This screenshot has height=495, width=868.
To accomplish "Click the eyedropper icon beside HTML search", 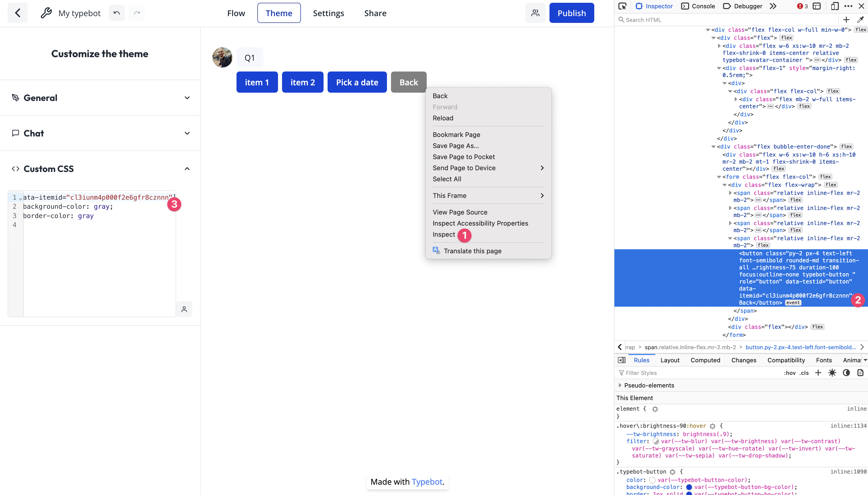I will (x=860, y=20).
